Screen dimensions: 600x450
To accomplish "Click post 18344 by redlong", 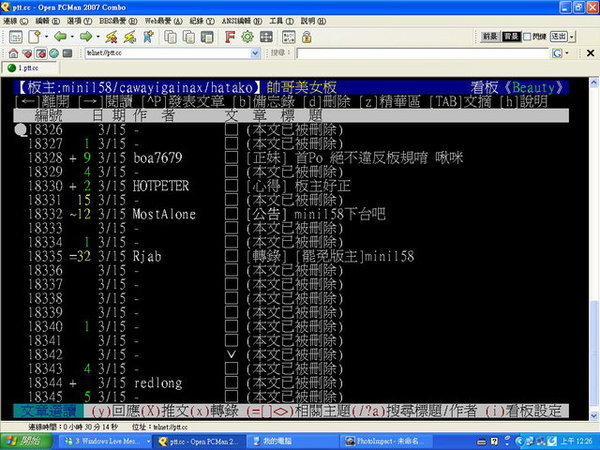I will (x=291, y=383).
